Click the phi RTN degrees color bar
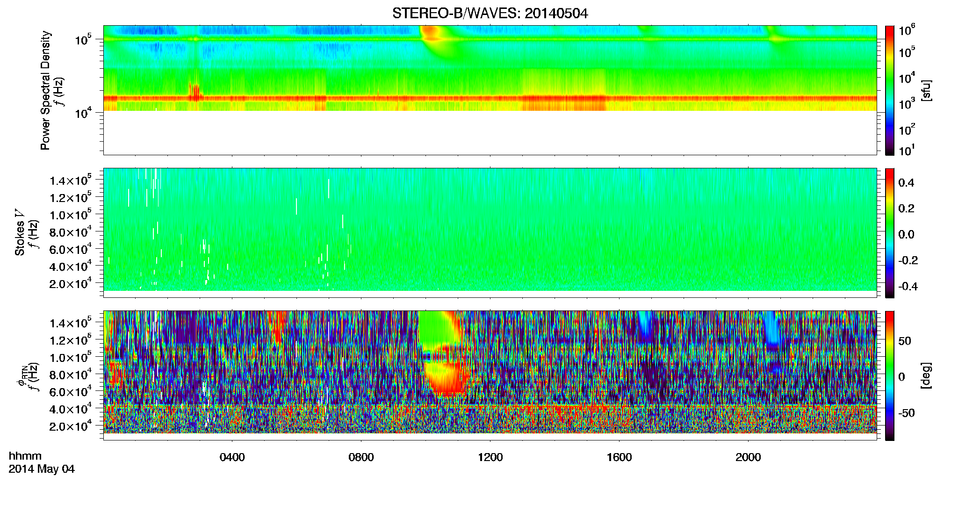This screenshot has height=505, width=980. (890, 375)
